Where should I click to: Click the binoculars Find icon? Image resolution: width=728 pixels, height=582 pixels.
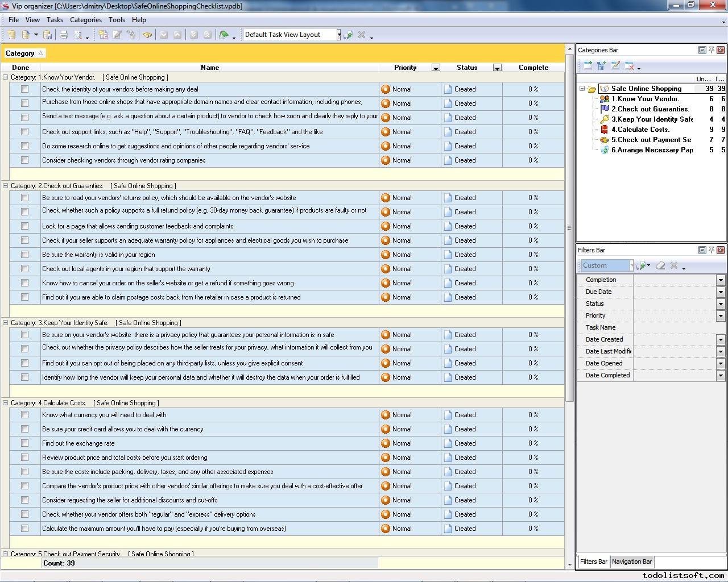coord(147,35)
